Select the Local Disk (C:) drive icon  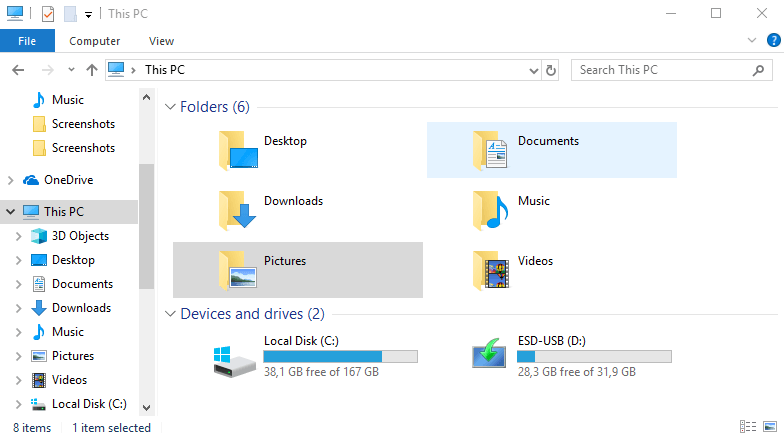pyautogui.click(x=234, y=361)
